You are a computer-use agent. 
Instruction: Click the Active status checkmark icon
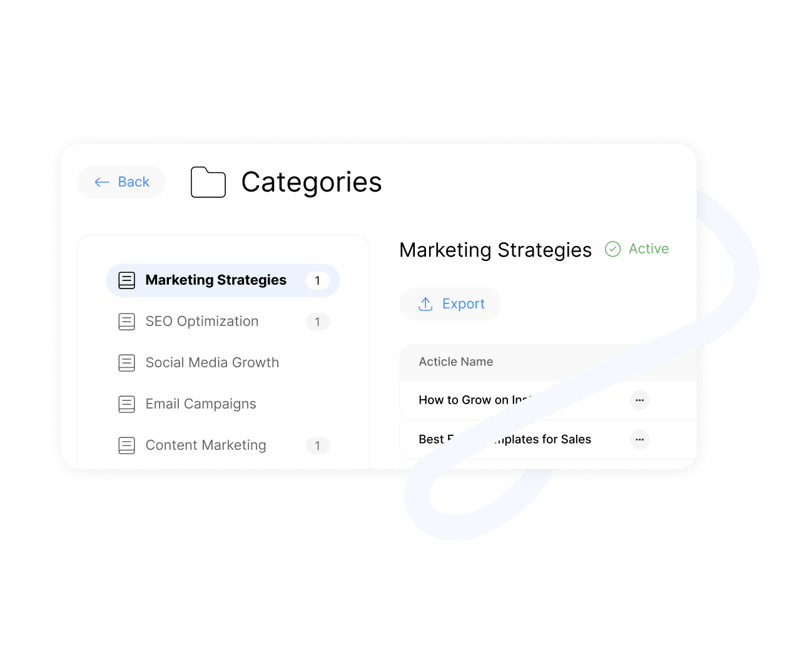[x=613, y=249]
